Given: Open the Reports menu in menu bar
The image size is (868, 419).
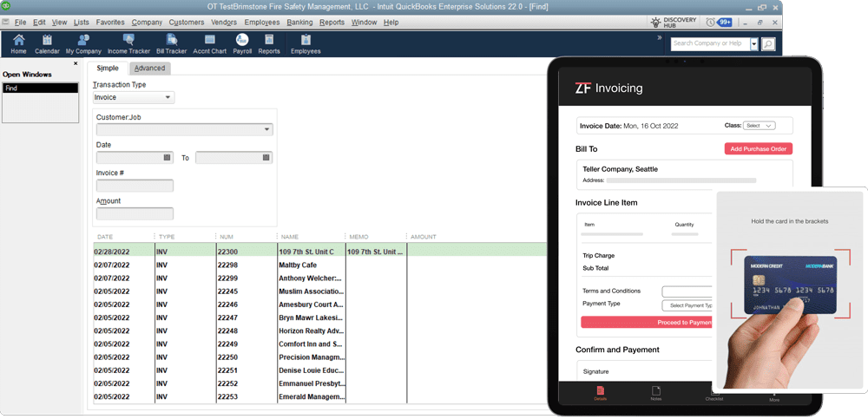Looking at the screenshot, I should 332,23.
